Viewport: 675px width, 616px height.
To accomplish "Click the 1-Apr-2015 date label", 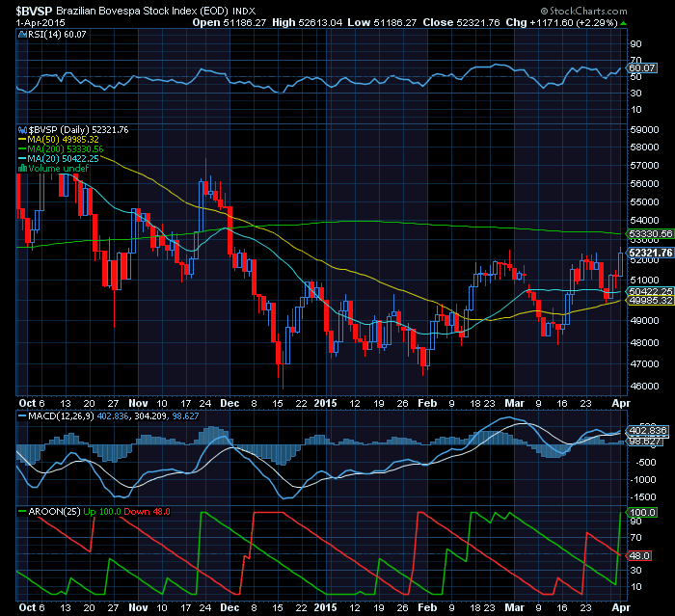I will coord(40,22).
